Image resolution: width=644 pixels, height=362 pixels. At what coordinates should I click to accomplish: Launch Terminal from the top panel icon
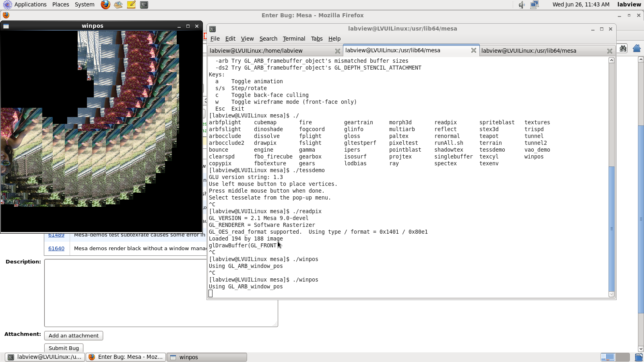144,5
